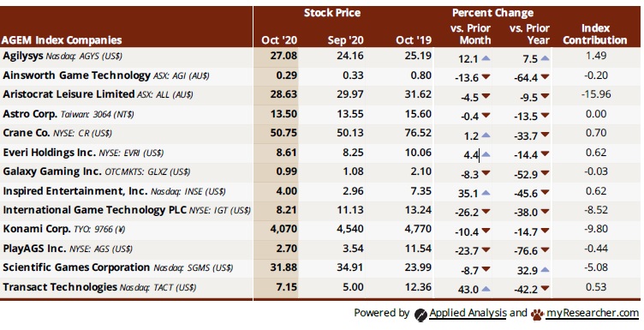The image size is (644, 330).
Task: Open the myResearcher.com link
Action: click(x=593, y=313)
